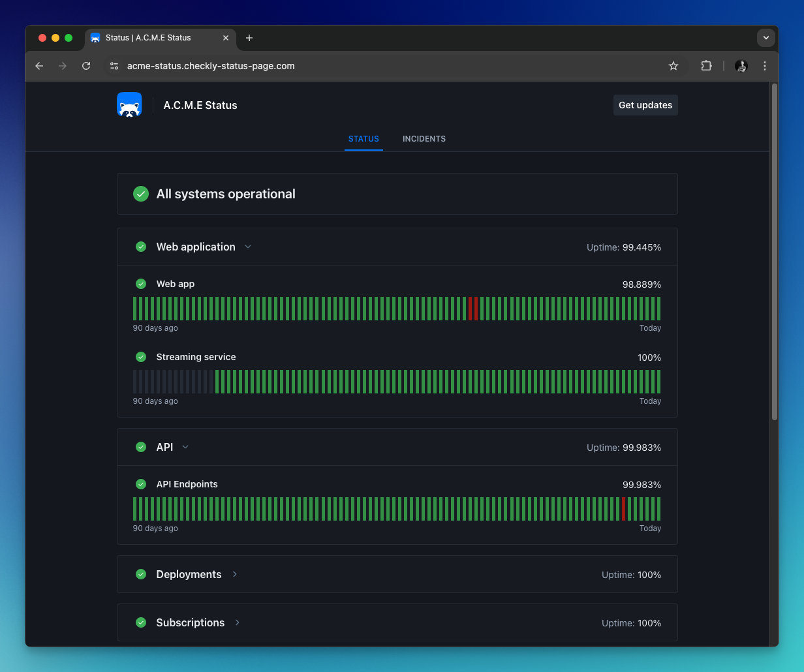Open site information icon in address bar
The image size is (804, 672).
pyautogui.click(x=114, y=66)
